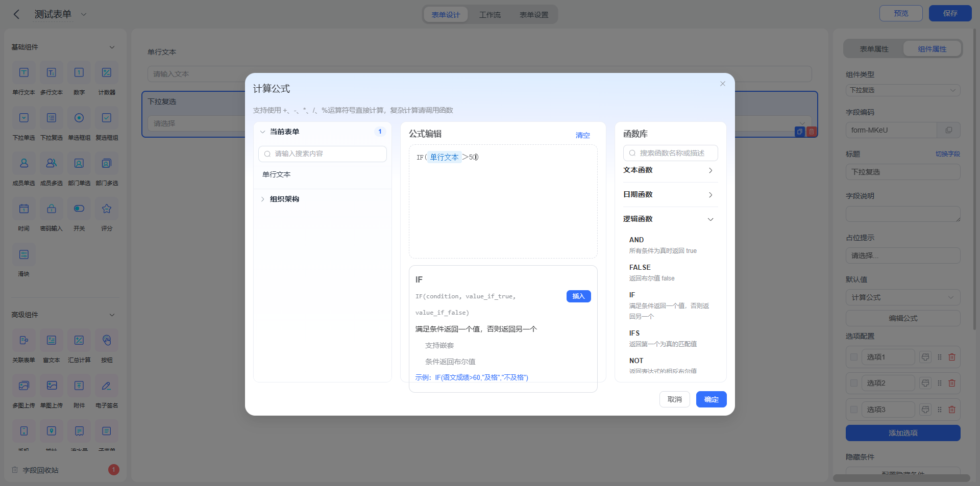Select the 密码输入 component icon

click(52, 209)
